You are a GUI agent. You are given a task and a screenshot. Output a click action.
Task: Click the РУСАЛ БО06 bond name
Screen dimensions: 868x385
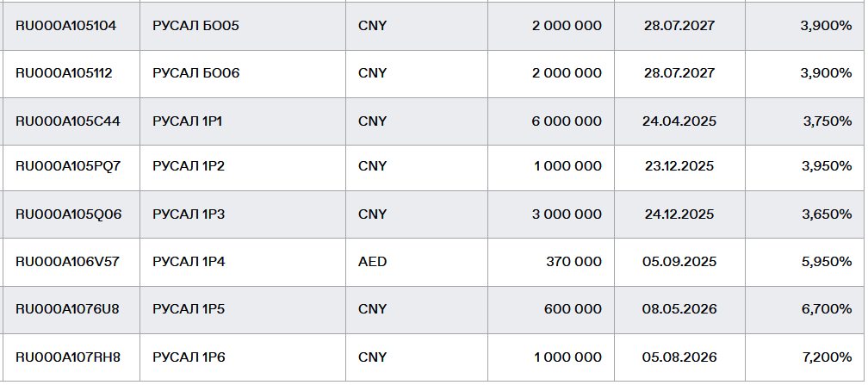tap(196, 73)
